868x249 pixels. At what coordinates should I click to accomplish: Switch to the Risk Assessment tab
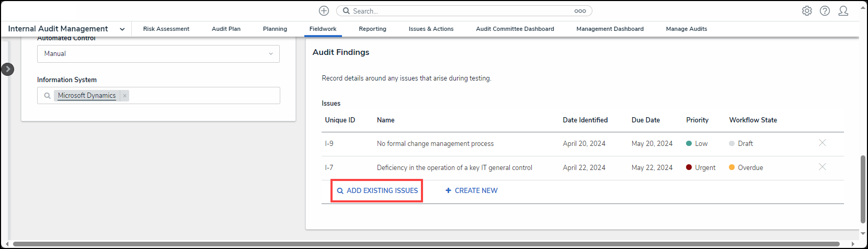coord(166,29)
